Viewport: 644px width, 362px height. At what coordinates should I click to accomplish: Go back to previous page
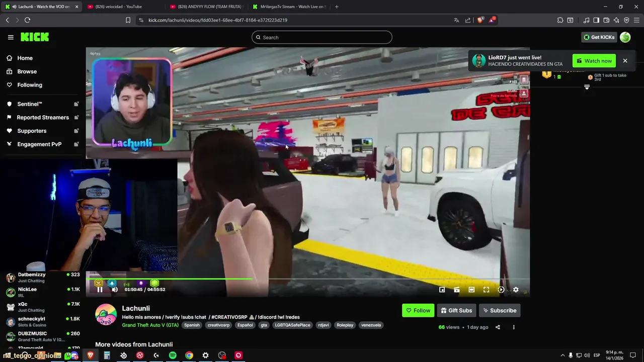(8, 20)
